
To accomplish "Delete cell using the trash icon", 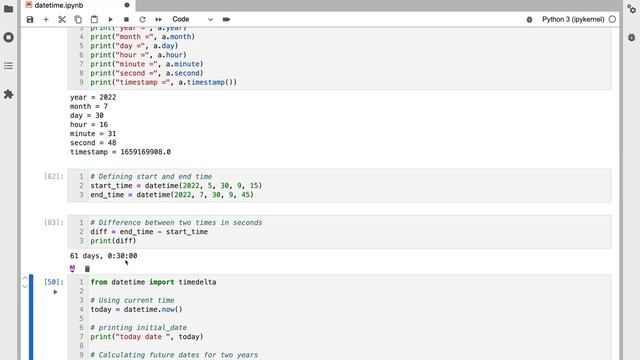I will [87, 269].
